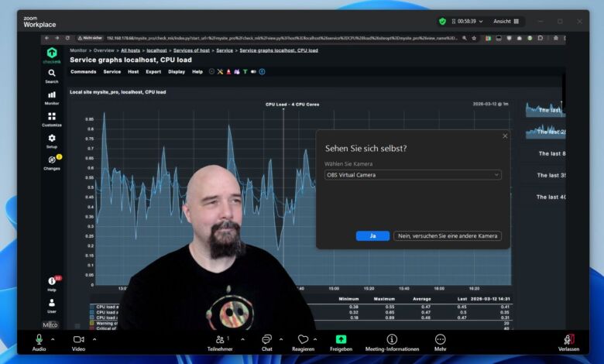The image size is (604, 364).
Task: Click Nein, versuchen Sie eine andere Kamera
Action: click(x=448, y=235)
